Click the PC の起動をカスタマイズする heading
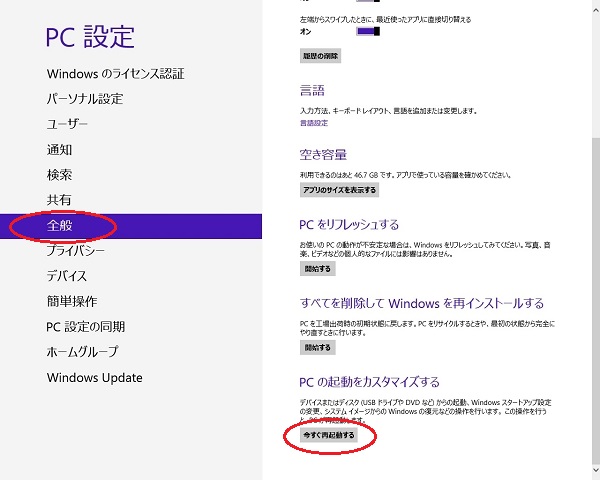 pos(369,382)
